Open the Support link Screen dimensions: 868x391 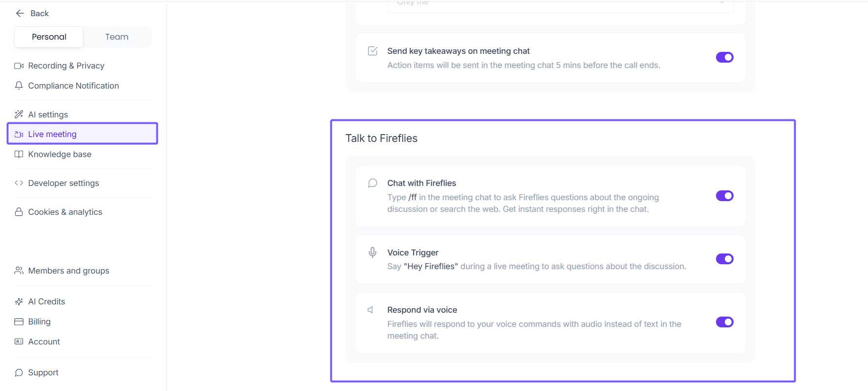pos(43,372)
